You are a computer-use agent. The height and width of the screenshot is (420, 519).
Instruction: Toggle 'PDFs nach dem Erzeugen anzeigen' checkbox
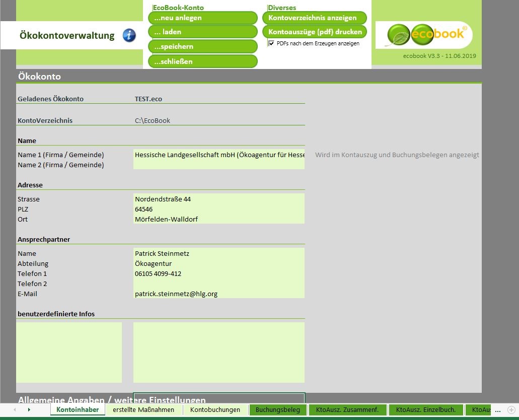click(271, 44)
